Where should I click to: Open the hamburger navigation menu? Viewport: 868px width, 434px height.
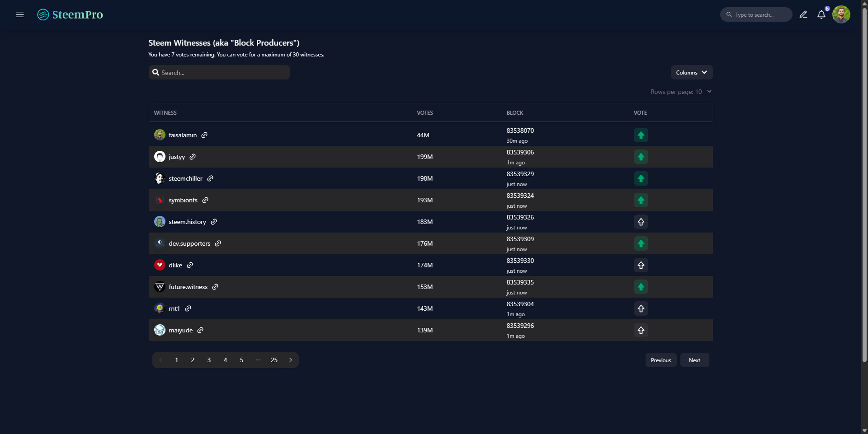tap(20, 14)
